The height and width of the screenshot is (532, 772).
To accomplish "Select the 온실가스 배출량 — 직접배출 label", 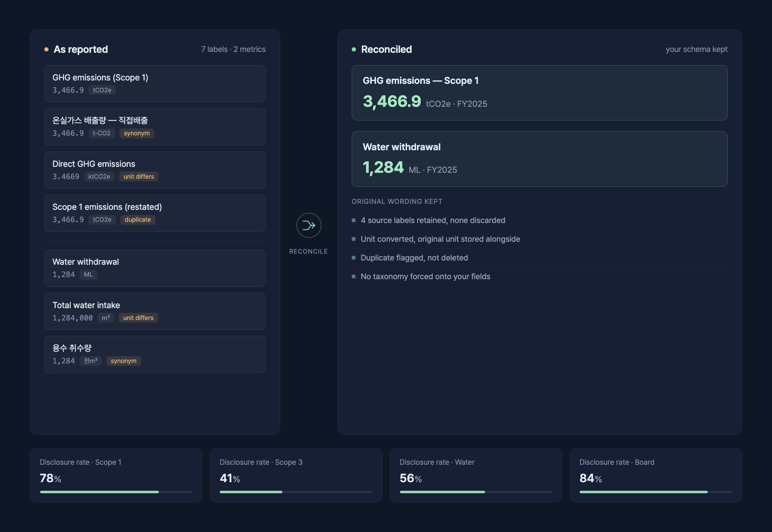I will (100, 120).
